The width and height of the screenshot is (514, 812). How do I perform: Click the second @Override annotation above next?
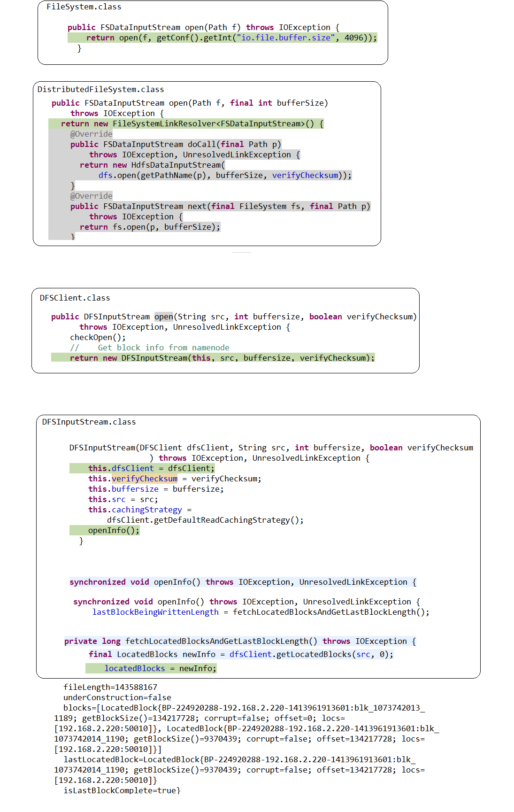(x=92, y=196)
